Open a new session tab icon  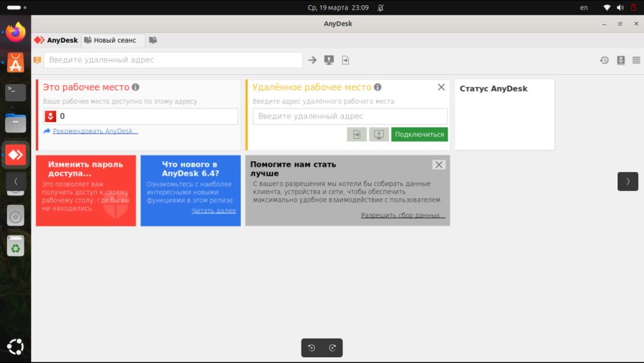(153, 40)
